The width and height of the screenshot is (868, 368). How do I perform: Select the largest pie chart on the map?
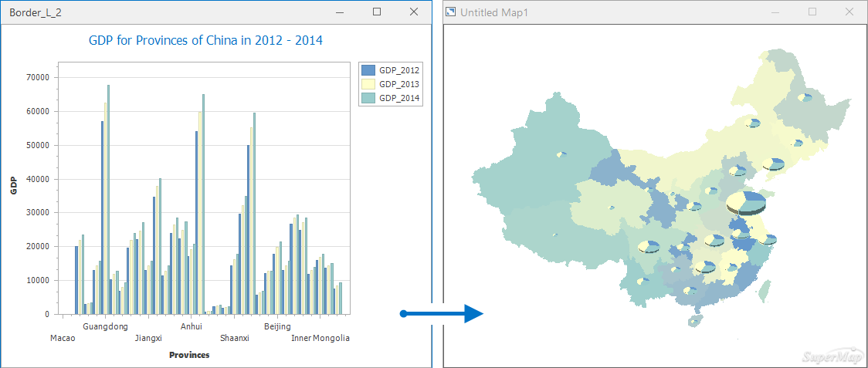tap(746, 204)
